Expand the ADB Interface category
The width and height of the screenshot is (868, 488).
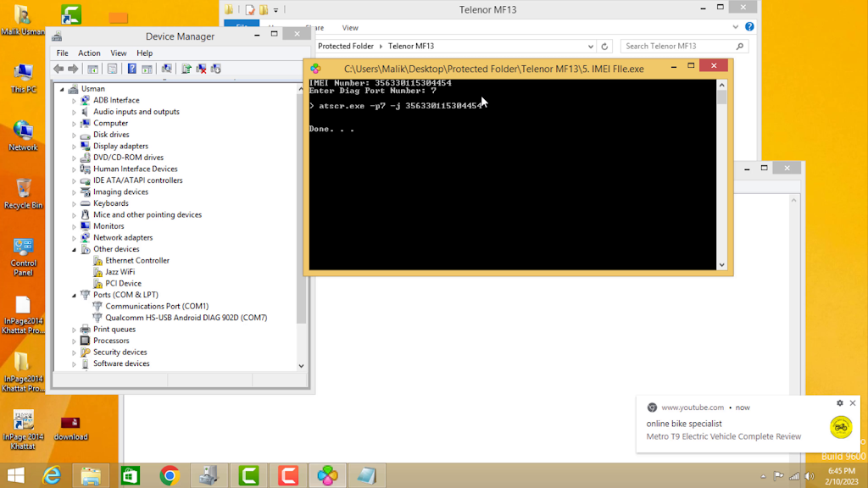tap(75, 101)
